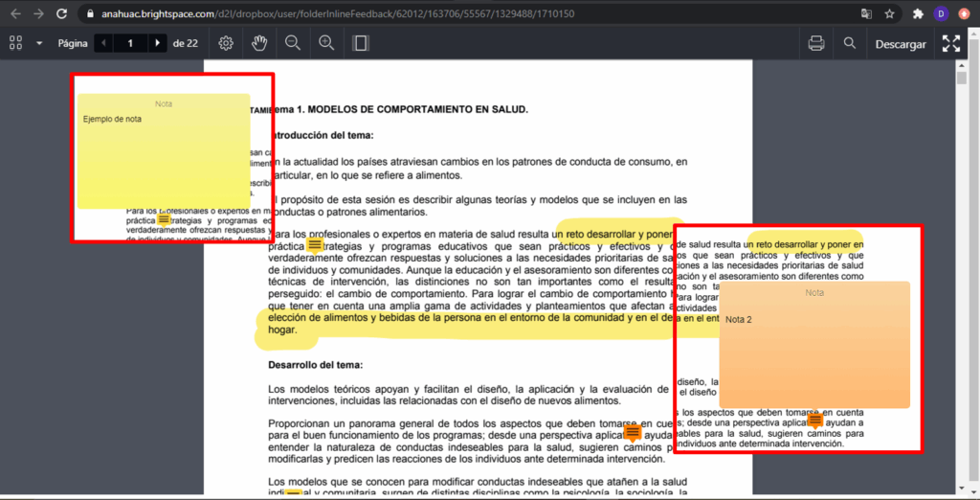980x500 pixels.
Task: Toggle the page layout view
Action: pos(361,43)
